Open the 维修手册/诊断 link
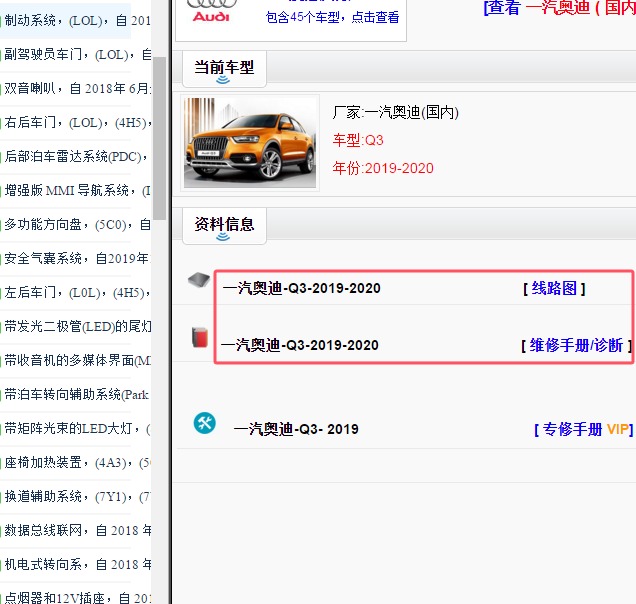636x604 pixels. click(x=576, y=346)
